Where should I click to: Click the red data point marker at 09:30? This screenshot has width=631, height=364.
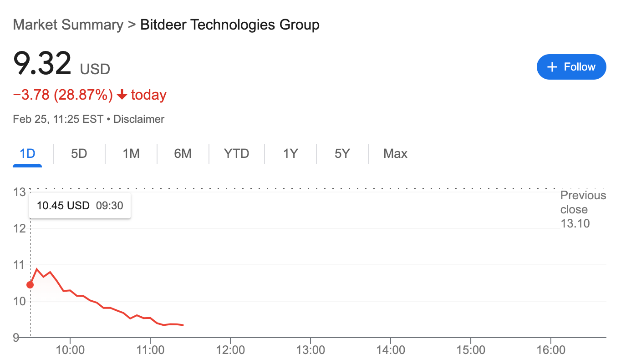click(30, 285)
